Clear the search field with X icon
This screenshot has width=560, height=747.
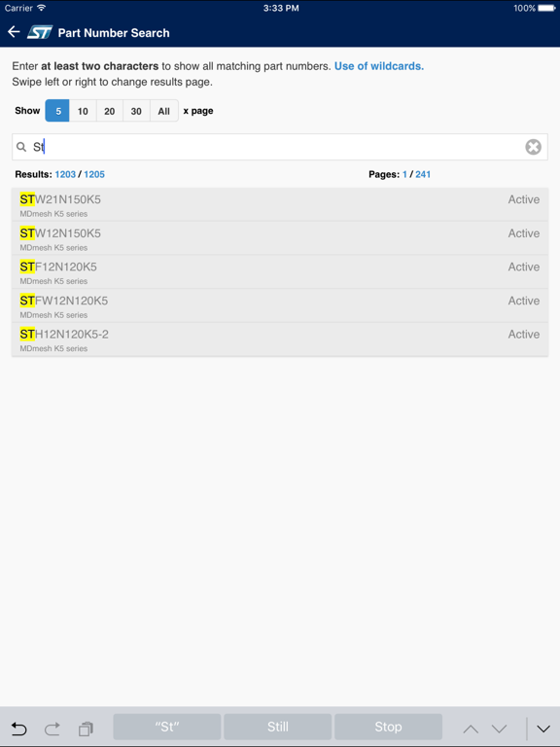tap(533, 147)
